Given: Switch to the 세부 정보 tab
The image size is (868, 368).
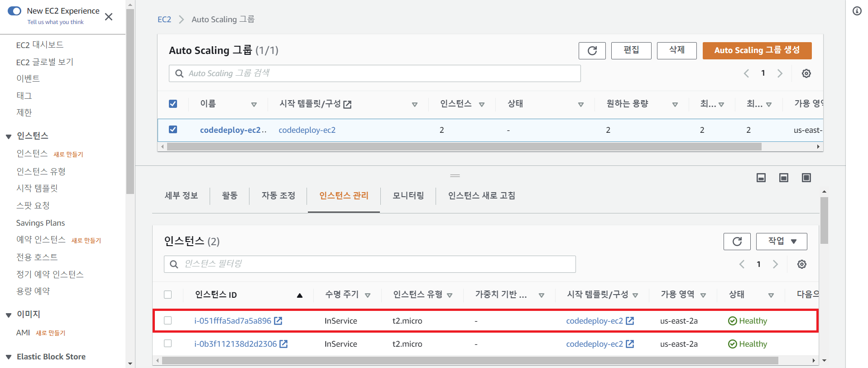Looking at the screenshot, I should (x=181, y=196).
